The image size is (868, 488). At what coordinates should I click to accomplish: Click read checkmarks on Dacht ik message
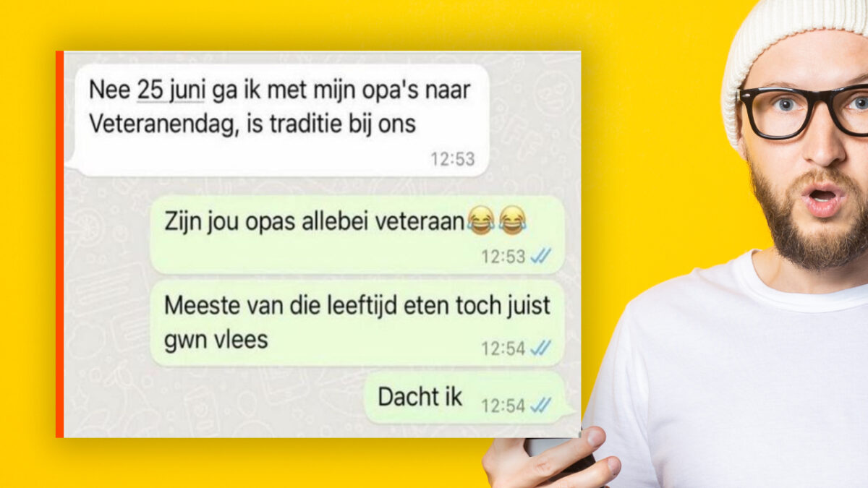pyautogui.click(x=540, y=406)
